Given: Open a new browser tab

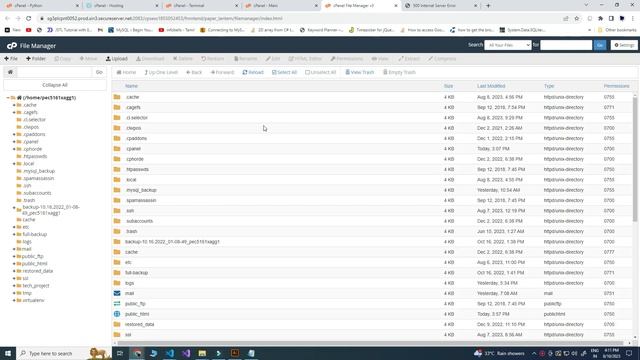Looking at the screenshot, I should coord(488,6).
